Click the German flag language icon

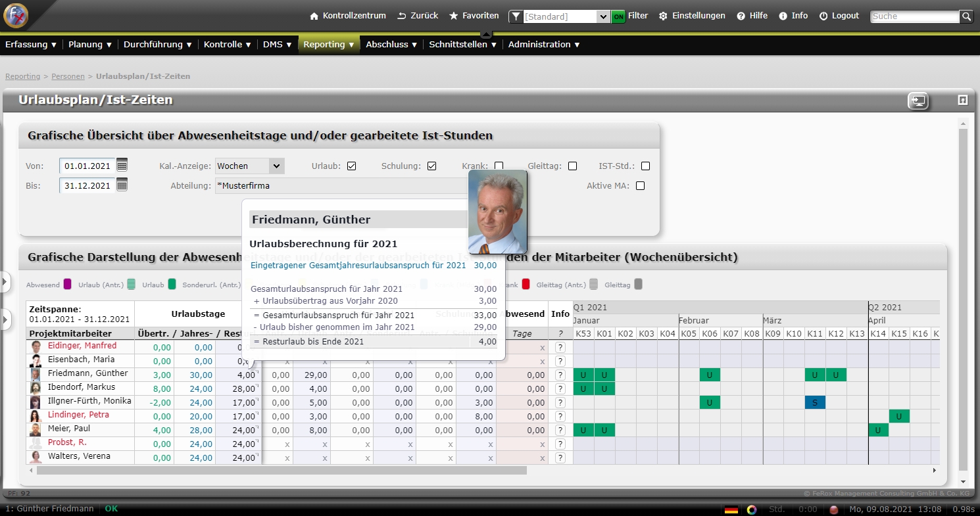click(731, 509)
